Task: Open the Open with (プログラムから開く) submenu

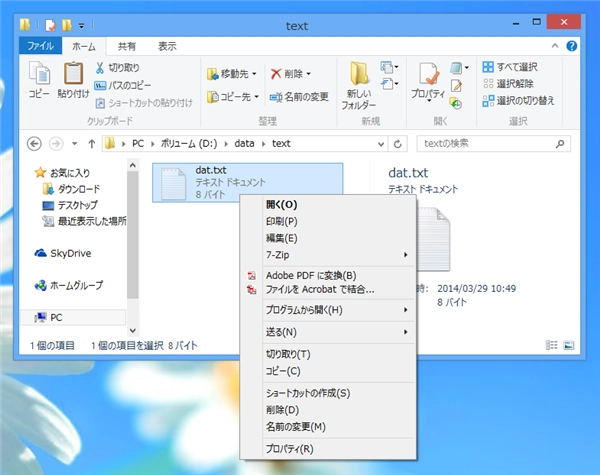Action: point(330,310)
